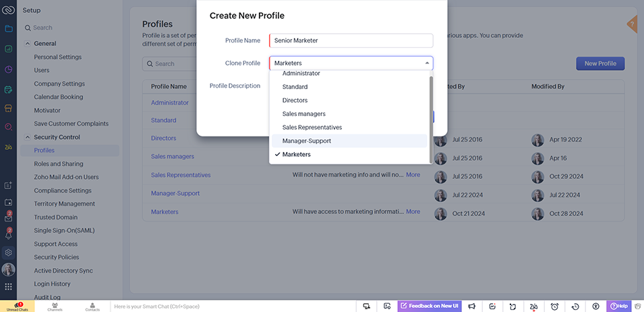644x312 pixels.
Task: Collapse the Security Control section
Action: (28, 137)
